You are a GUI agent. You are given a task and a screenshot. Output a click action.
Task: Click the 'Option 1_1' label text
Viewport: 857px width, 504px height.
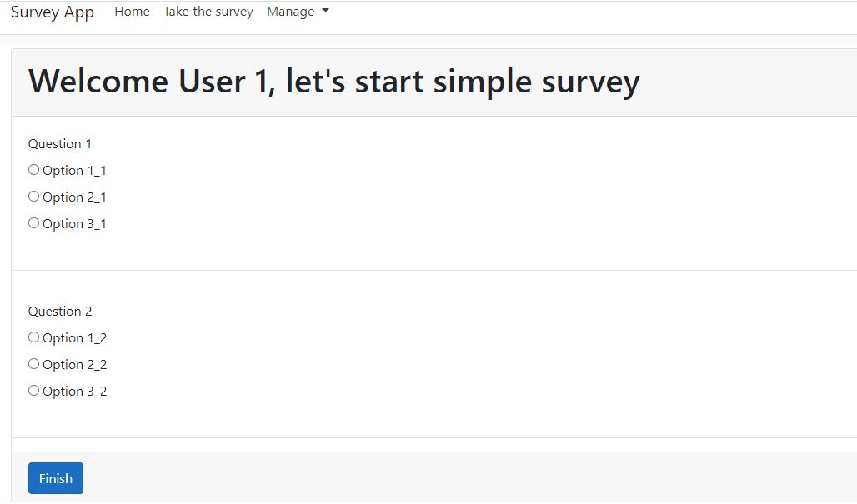pos(74,171)
